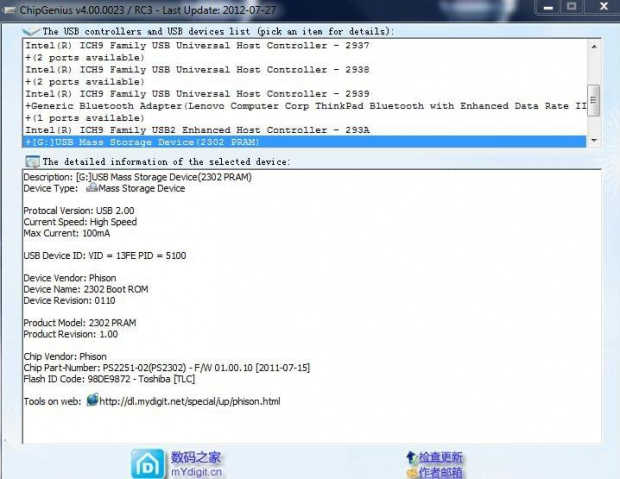Click the upward arrow icon by 检查更新
This screenshot has height=479, width=620.
point(411,457)
